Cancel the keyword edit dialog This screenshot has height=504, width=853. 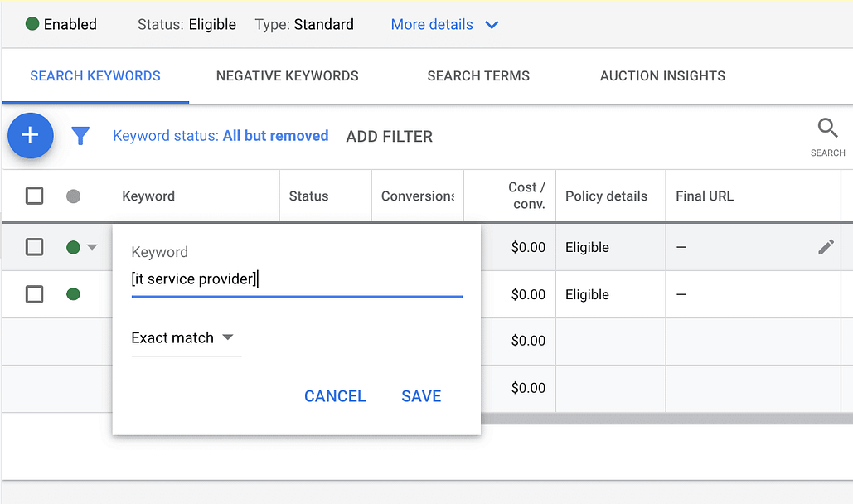335,396
